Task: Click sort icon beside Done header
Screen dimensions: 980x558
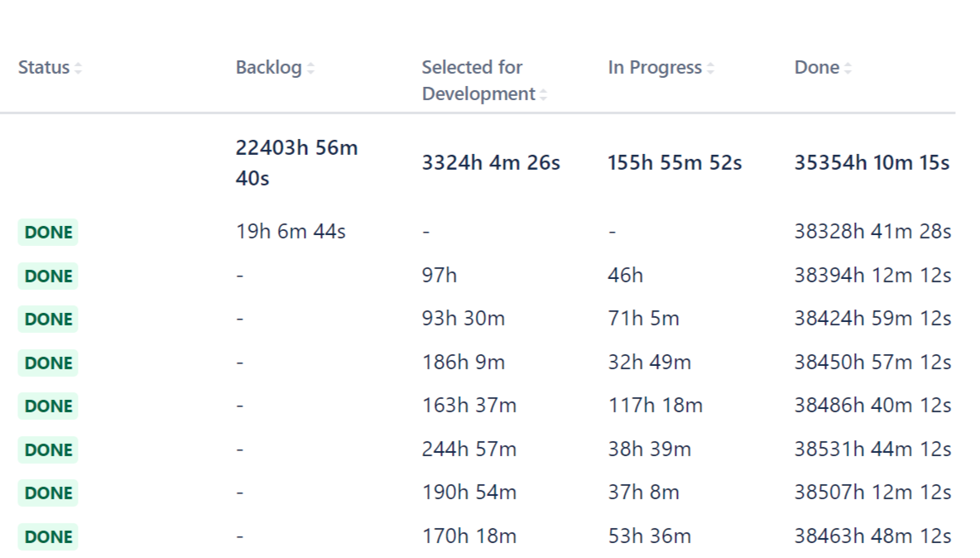Action: click(848, 69)
